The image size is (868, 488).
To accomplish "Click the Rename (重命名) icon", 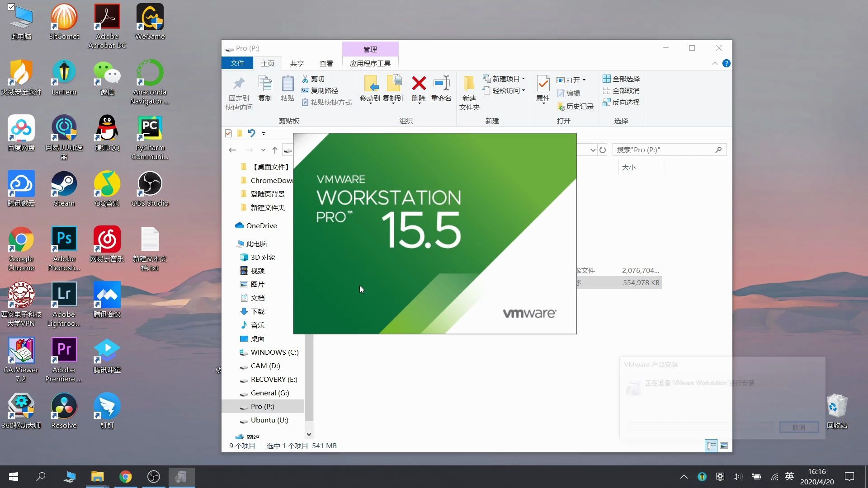I will (x=441, y=83).
